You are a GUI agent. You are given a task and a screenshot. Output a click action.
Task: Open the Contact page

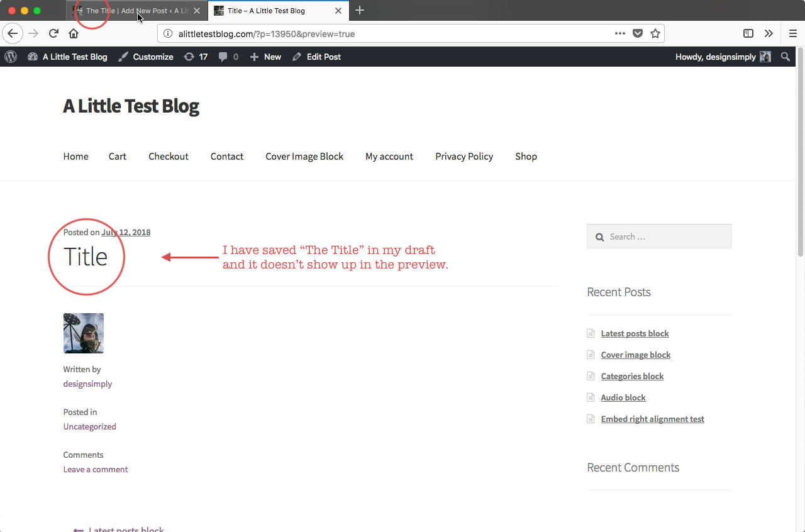(227, 156)
